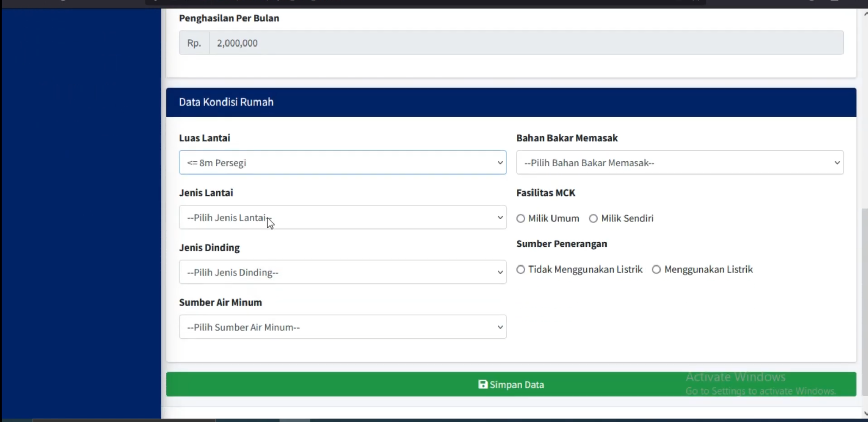Click the Jenis Lantai label
The height and width of the screenshot is (422, 868).
coord(206,193)
